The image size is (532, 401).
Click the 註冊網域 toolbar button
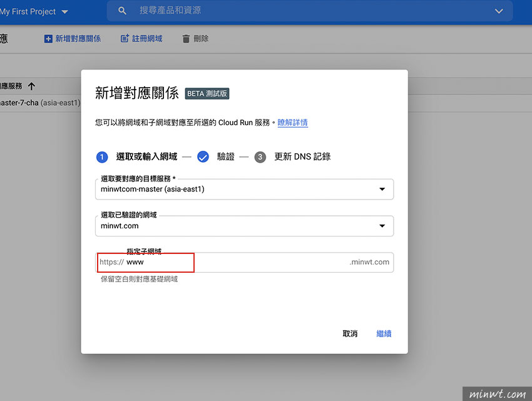141,38
